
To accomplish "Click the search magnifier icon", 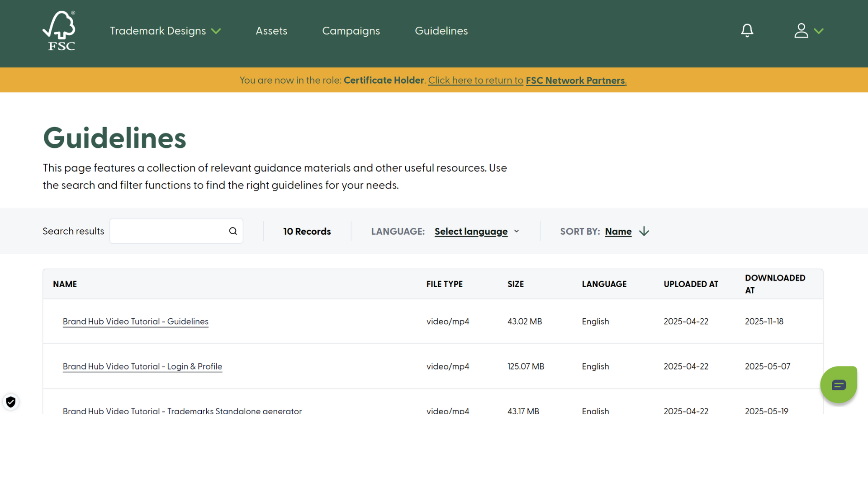I will coord(233,231).
